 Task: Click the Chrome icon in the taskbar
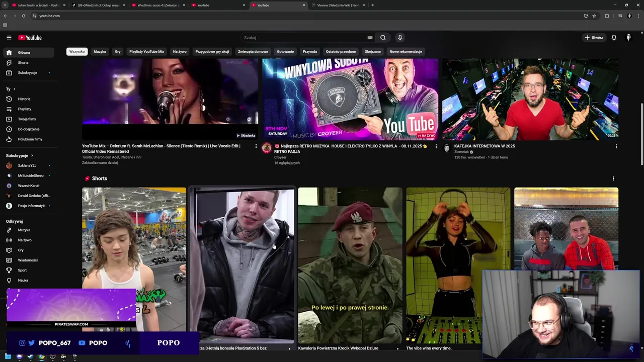(x=41, y=356)
